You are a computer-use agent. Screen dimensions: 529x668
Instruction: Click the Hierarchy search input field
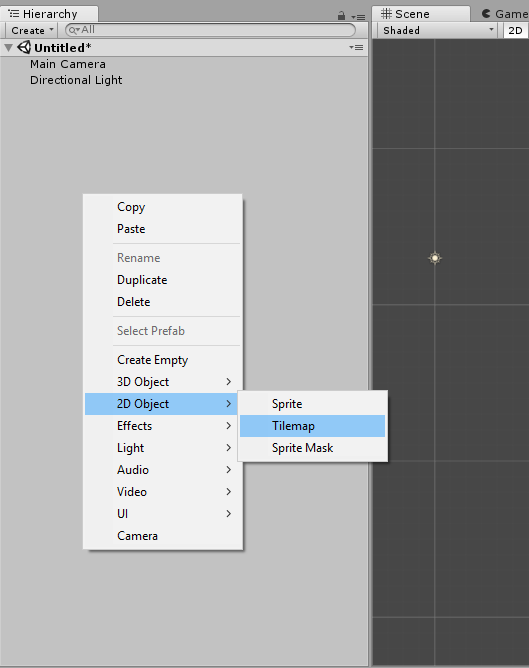click(x=210, y=30)
